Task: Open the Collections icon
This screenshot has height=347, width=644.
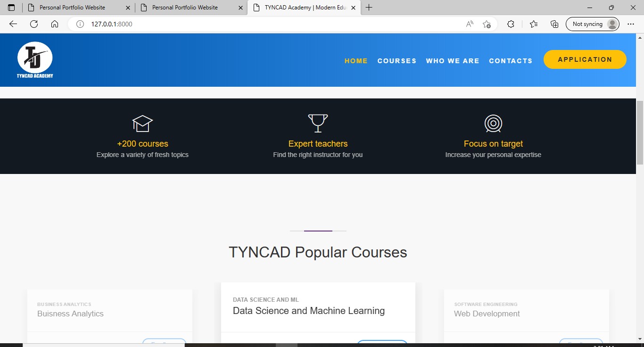Action: pos(554,24)
